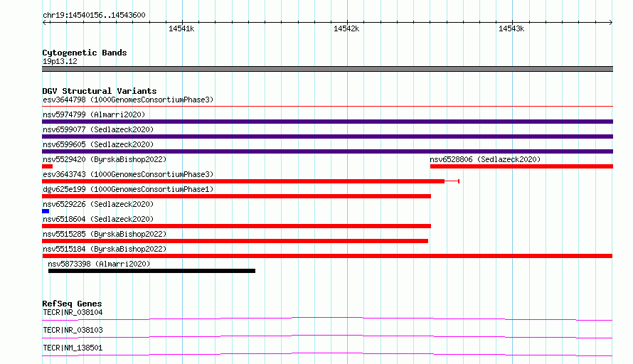Screen dimensions: 633x364
Task: Click the black nsv5873398 Almarri2020 bar
Action: [151, 271]
